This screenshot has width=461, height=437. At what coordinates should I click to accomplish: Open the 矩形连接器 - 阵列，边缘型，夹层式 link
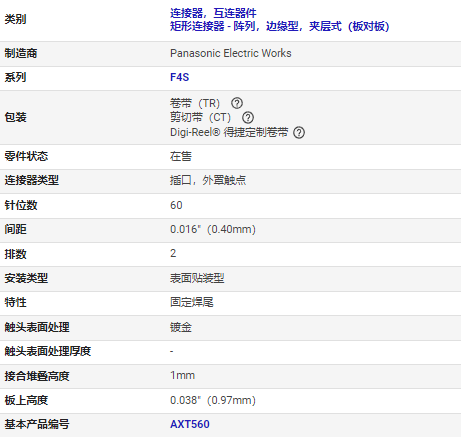(x=280, y=26)
